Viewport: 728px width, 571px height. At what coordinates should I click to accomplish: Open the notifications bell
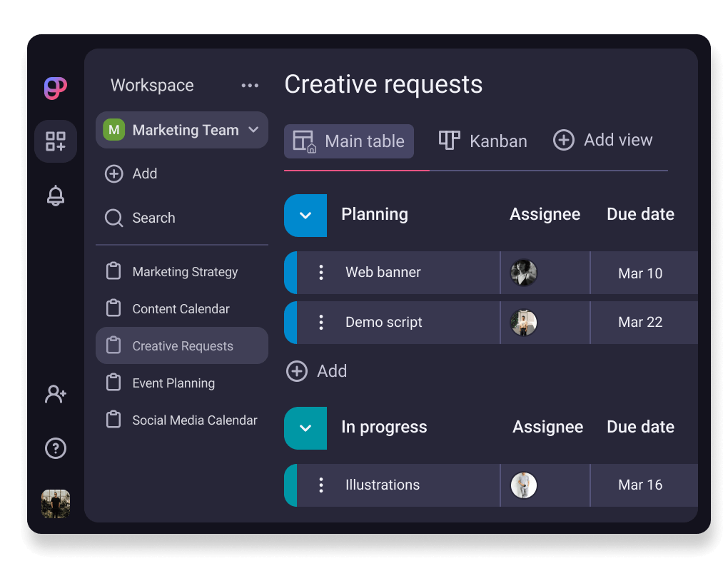point(56,196)
